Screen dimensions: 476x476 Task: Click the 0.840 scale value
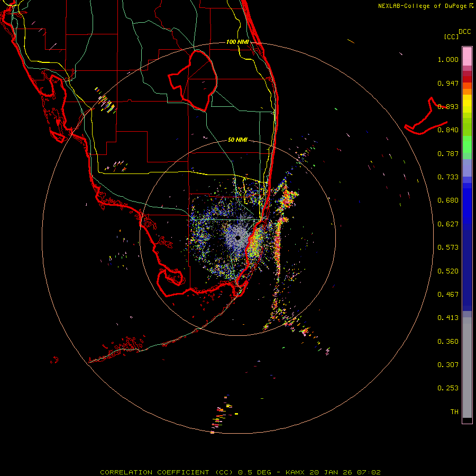click(448, 130)
